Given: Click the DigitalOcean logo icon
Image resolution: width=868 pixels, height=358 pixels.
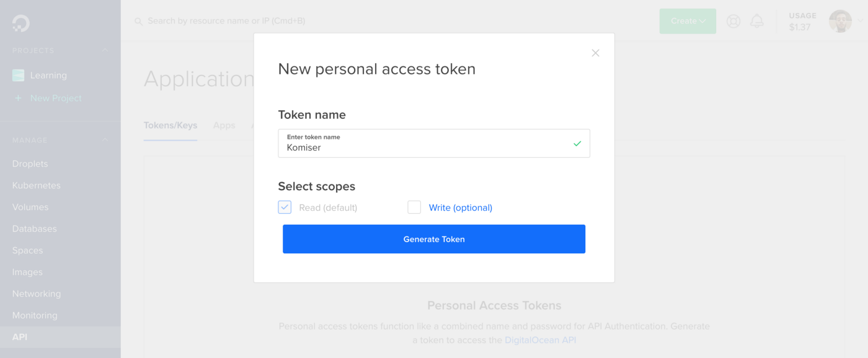Looking at the screenshot, I should coord(20,23).
